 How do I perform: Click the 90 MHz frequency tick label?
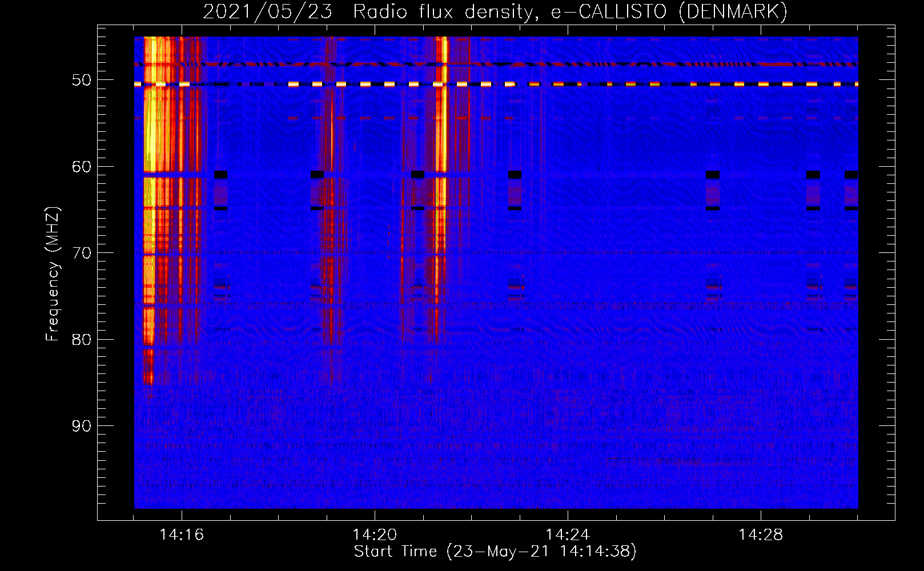tap(82, 426)
